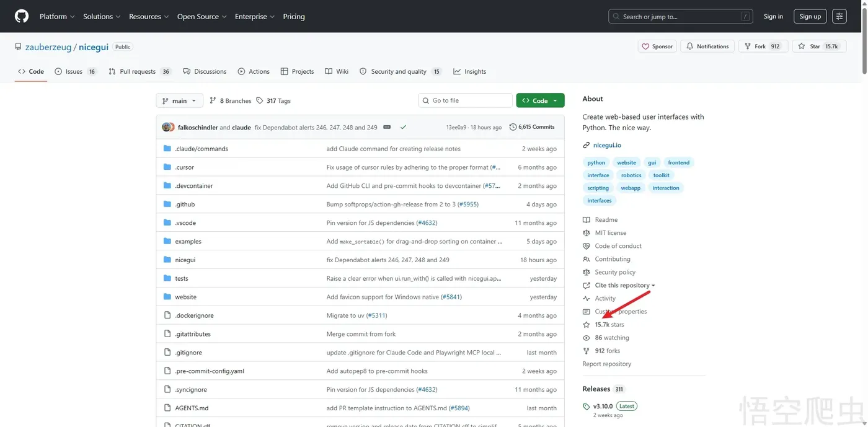This screenshot has height=427, width=868.
Task: Click the Sign in link
Action: [x=773, y=17]
